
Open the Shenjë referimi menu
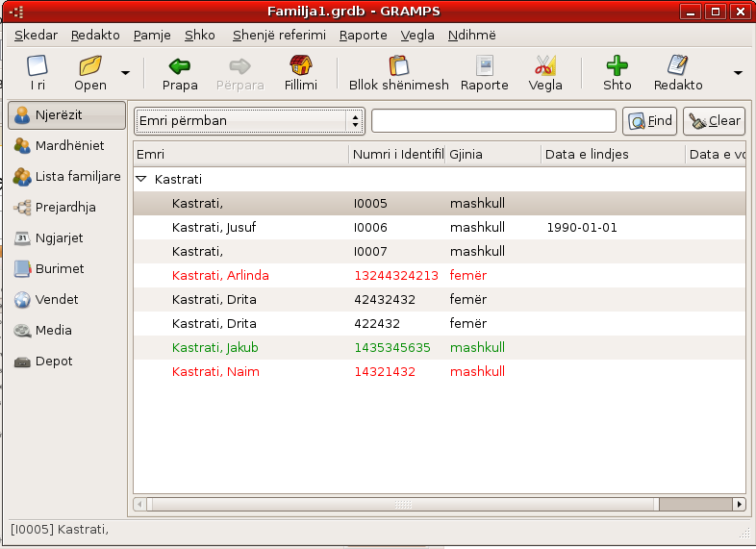(279, 36)
